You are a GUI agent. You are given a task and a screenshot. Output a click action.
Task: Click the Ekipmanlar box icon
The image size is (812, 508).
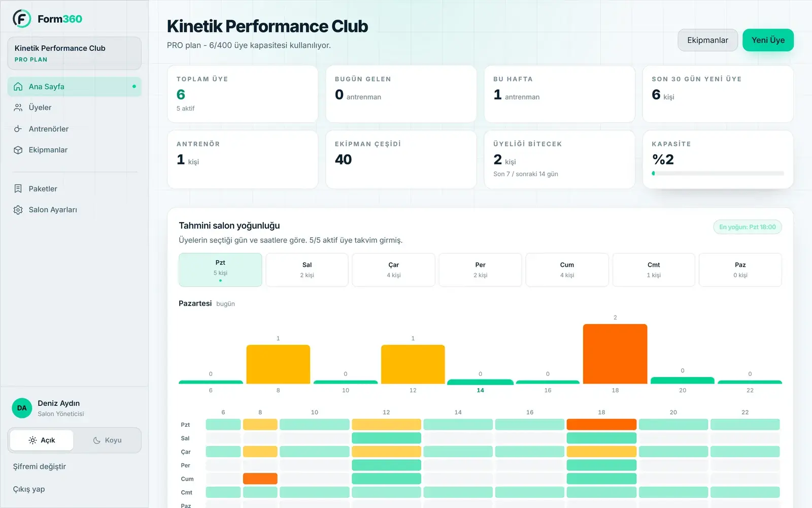18,150
